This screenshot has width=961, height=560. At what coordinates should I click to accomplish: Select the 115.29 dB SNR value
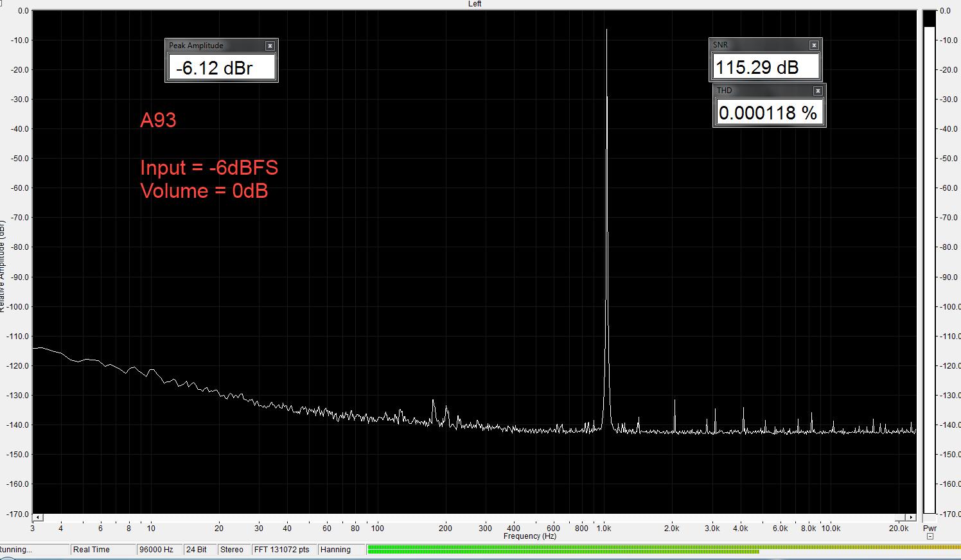pyautogui.click(x=766, y=67)
